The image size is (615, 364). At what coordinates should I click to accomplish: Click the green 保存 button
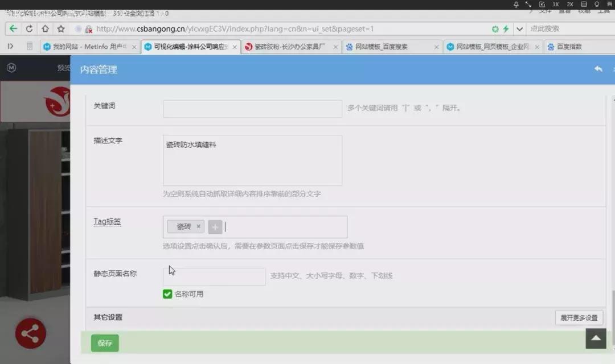pos(104,343)
